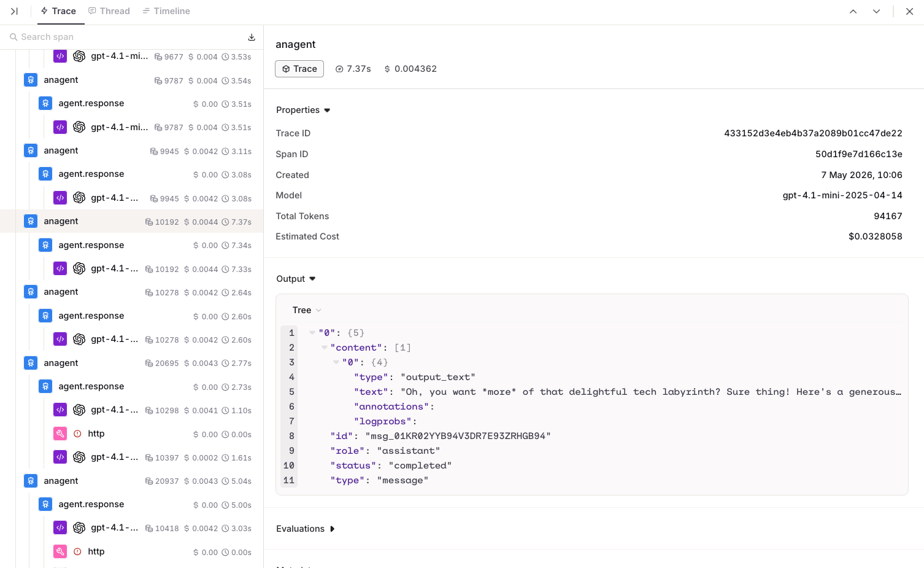Image resolution: width=924 pixels, height=568 pixels.
Task: Click the model value gpt-4.1-mini-2025-04-14
Action: (x=842, y=195)
